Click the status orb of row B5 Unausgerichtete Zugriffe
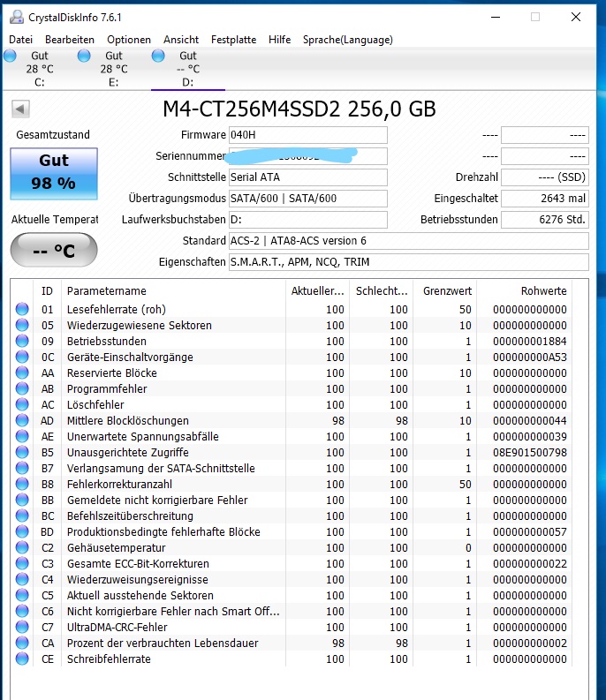 (22, 452)
